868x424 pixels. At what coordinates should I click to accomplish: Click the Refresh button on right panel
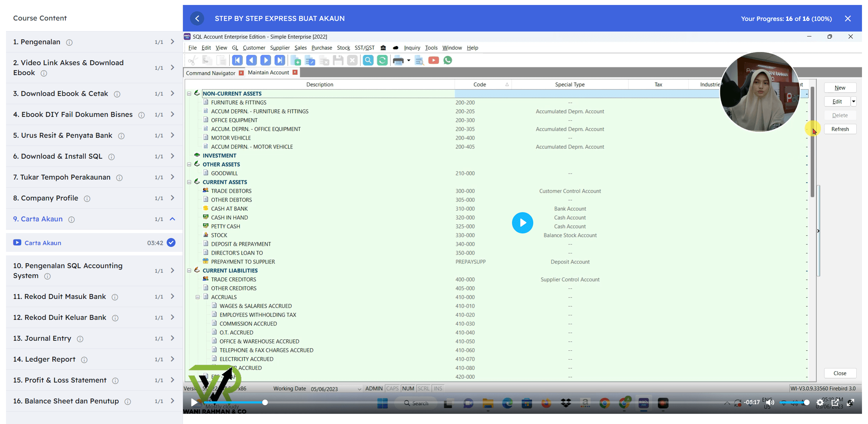(840, 129)
